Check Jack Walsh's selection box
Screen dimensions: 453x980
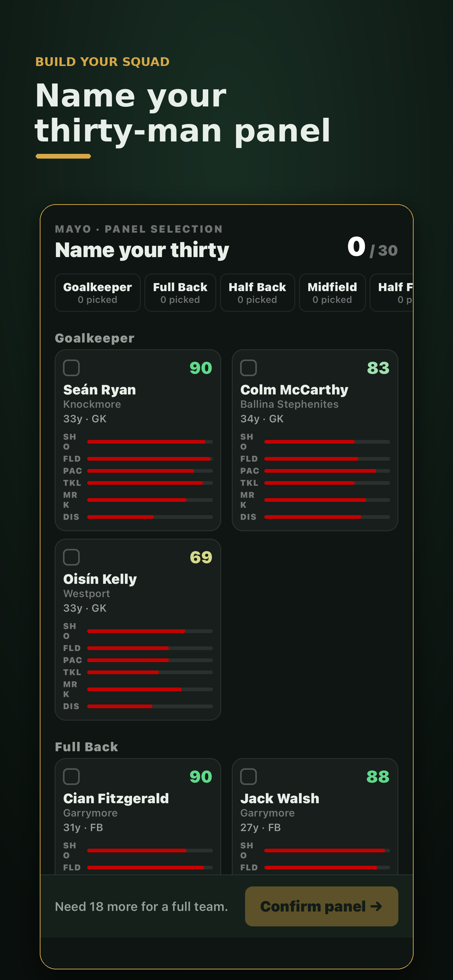[x=248, y=777]
